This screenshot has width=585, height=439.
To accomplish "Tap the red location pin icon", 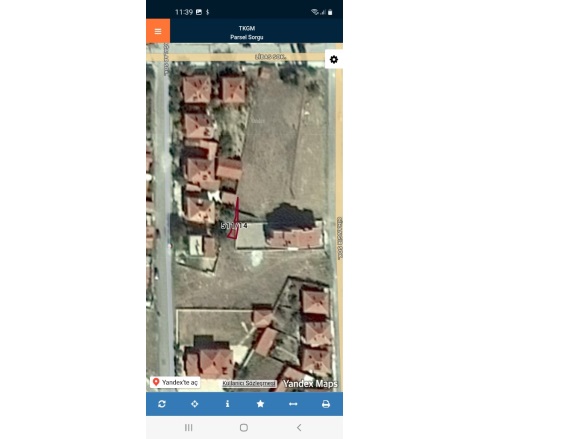I will click(x=156, y=382).
